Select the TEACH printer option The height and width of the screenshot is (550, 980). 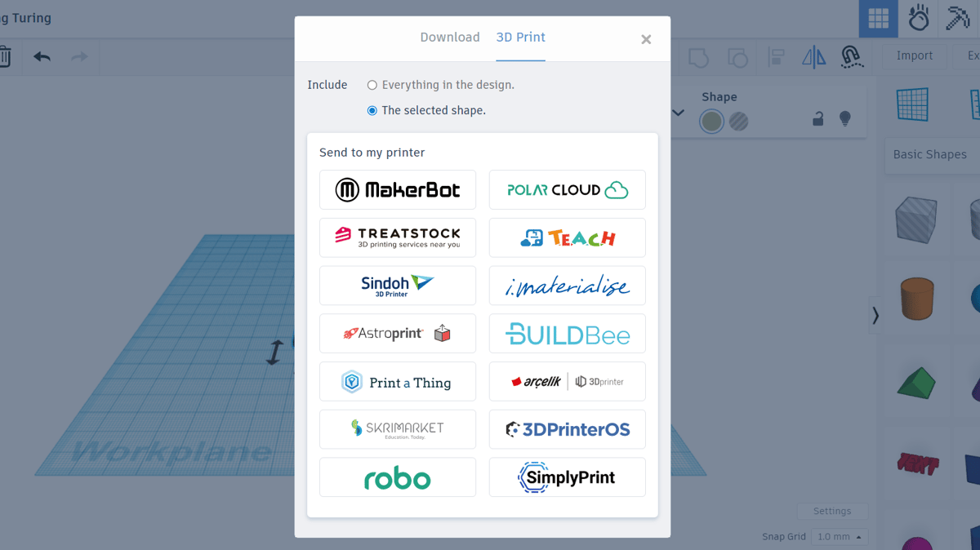pyautogui.click(x=568, y=237)
